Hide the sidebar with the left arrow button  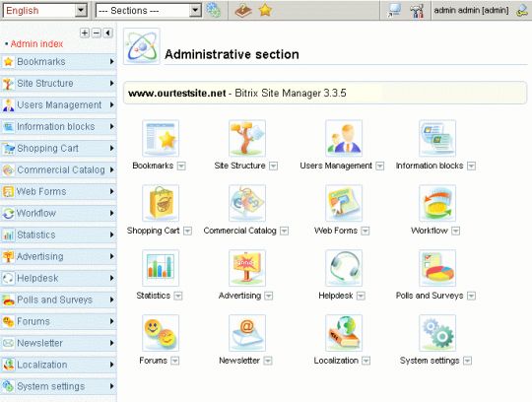click(108, 33)
